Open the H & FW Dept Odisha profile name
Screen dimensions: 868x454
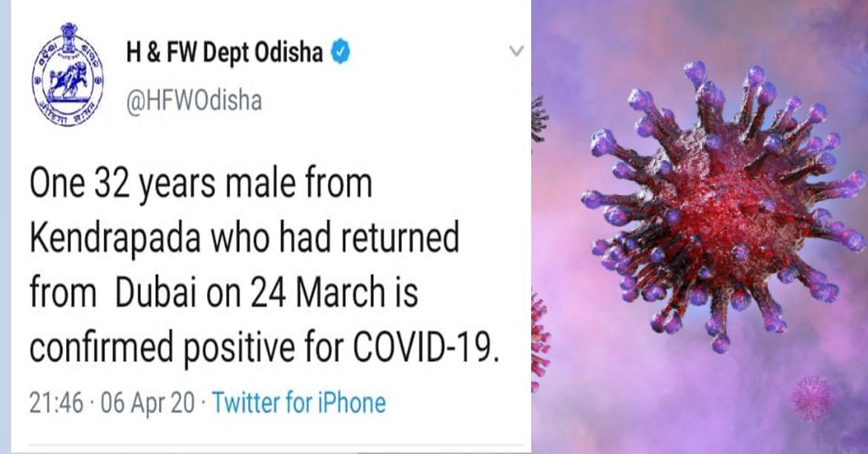(223, 53)
